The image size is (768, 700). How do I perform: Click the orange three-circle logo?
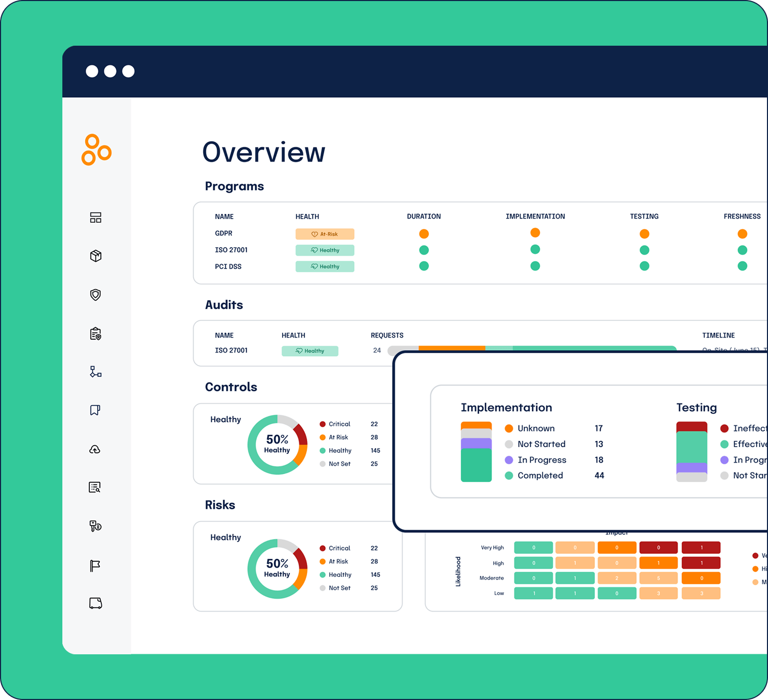[97, 150]
